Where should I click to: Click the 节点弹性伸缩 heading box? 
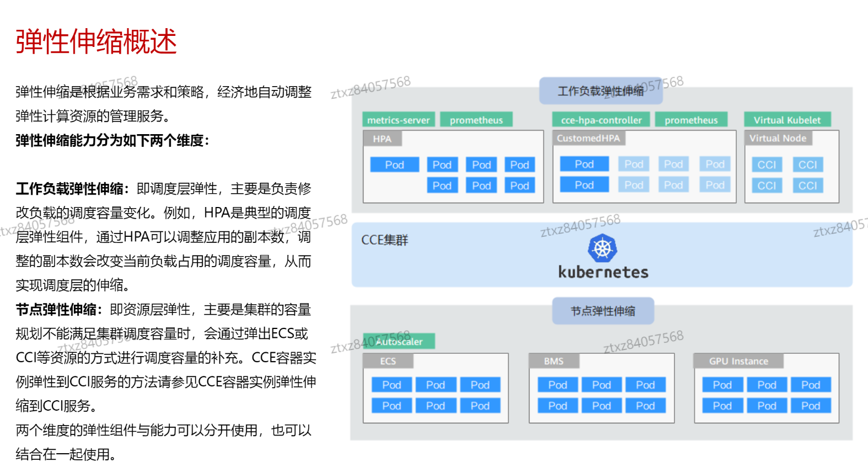pyautogui.click(x=603, y=311)
